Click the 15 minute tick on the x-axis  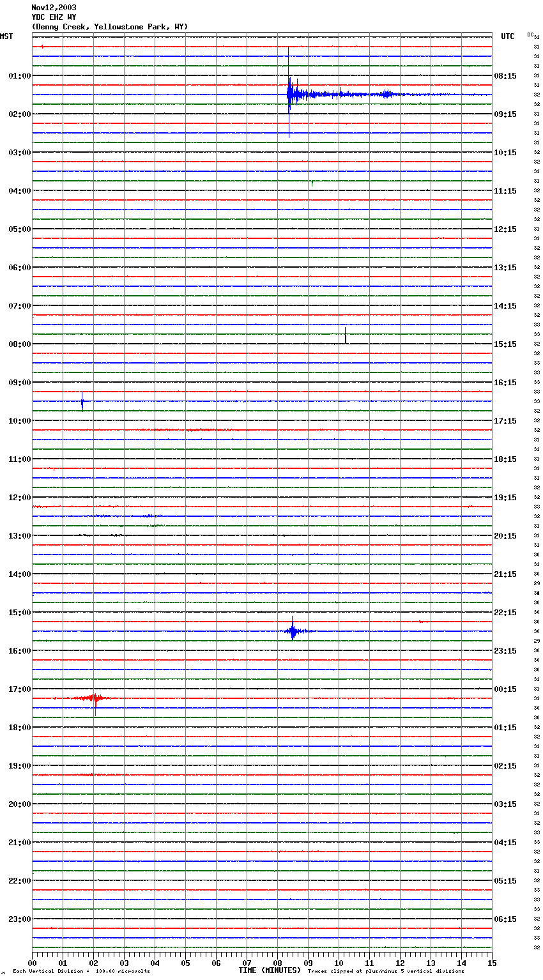coord(492,962)
